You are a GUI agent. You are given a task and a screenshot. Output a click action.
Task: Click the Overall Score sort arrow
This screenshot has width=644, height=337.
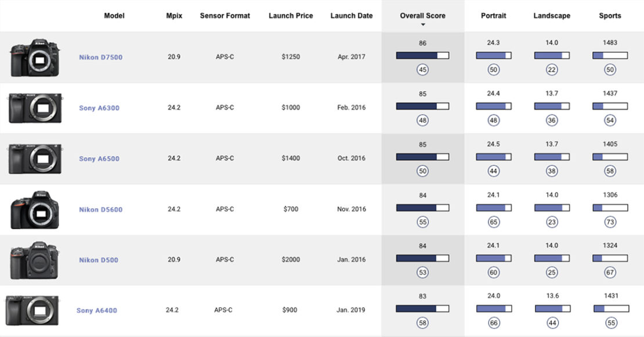[423, 25]
